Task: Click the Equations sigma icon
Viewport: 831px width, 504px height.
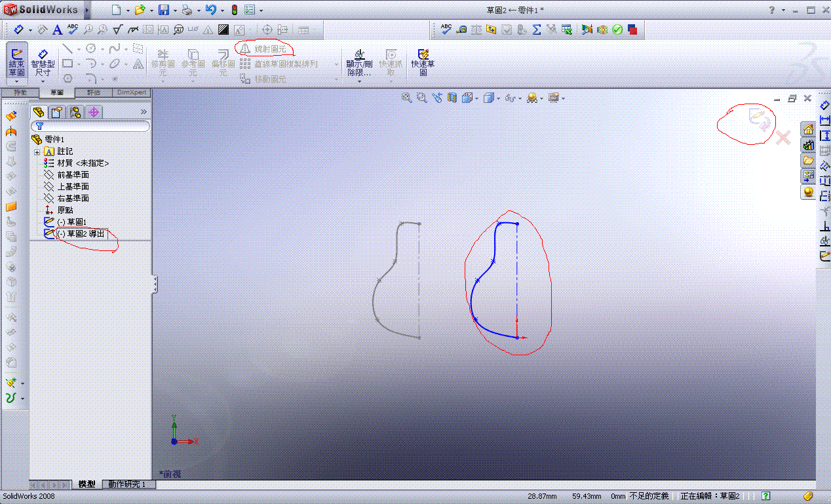Action: click(x=536, y=29)
